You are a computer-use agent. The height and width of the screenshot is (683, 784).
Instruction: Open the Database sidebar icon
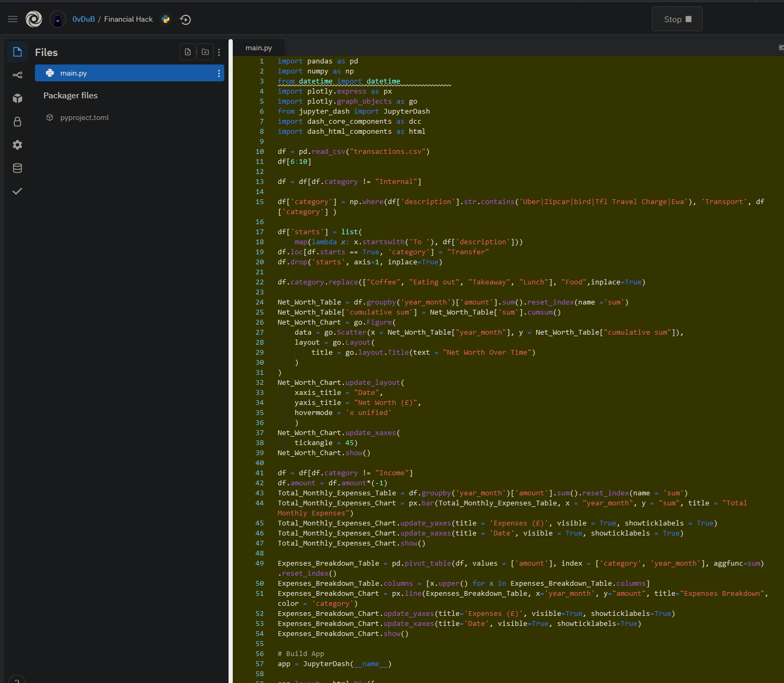point(17,168)
